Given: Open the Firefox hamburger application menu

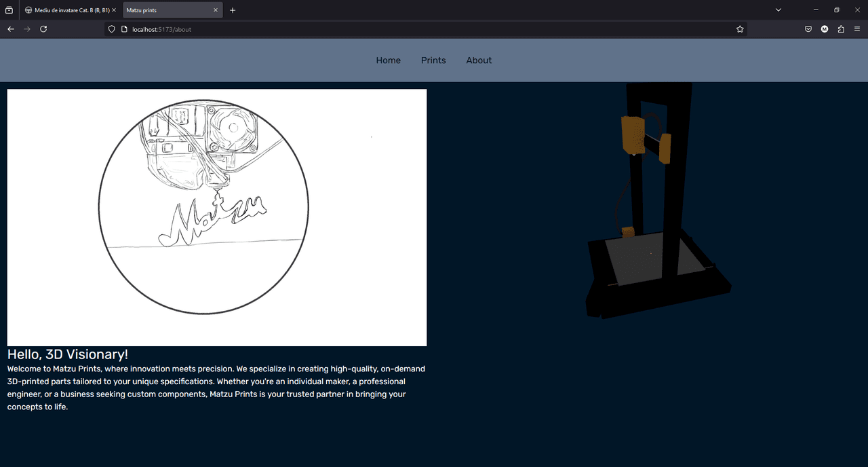Looking at the screenshot, I should [x=857, y=29].
